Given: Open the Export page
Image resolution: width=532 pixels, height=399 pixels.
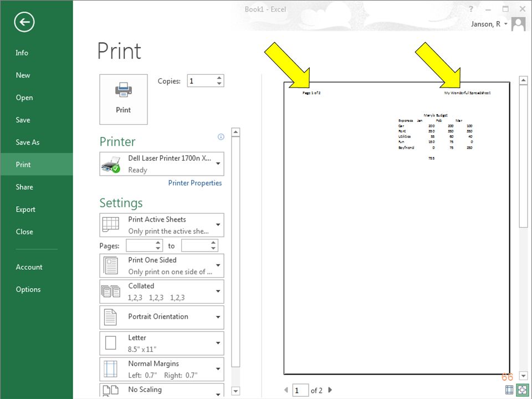Looking at the screenshot, I should click(25, 209).
